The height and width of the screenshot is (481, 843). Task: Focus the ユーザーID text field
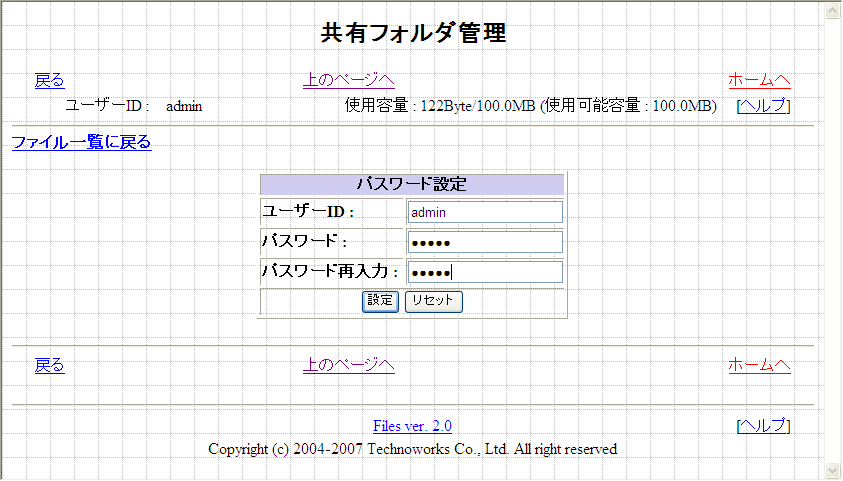pyautogui.click(x=485, y=212)
